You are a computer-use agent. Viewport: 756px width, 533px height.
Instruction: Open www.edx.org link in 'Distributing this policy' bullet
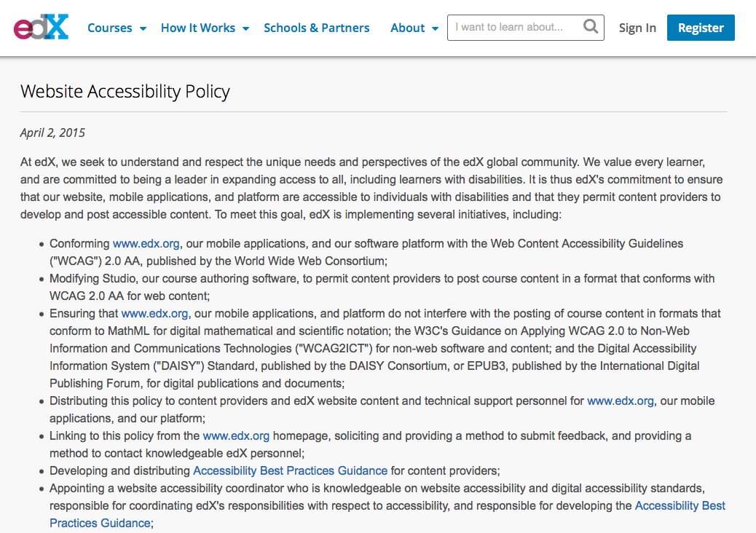point(621,401)
